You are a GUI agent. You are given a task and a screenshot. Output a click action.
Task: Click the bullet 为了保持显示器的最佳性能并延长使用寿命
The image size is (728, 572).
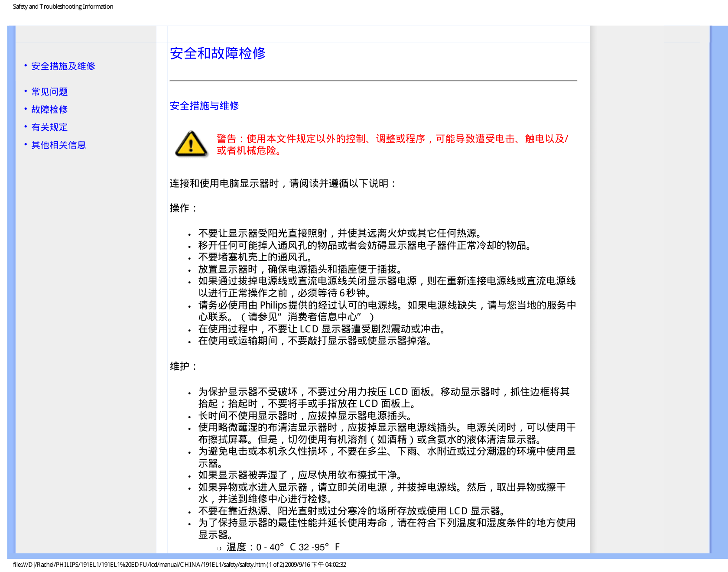coord(387,529)
